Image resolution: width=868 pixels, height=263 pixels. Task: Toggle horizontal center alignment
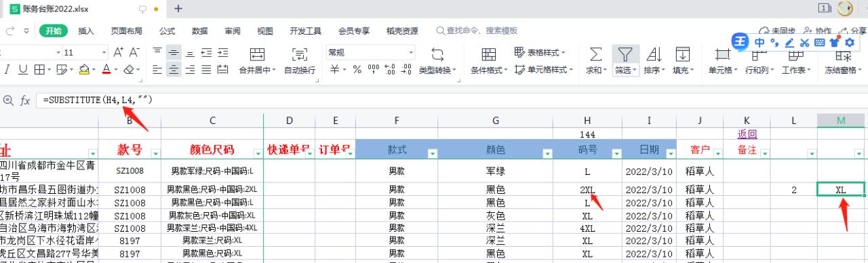point(174,69)
